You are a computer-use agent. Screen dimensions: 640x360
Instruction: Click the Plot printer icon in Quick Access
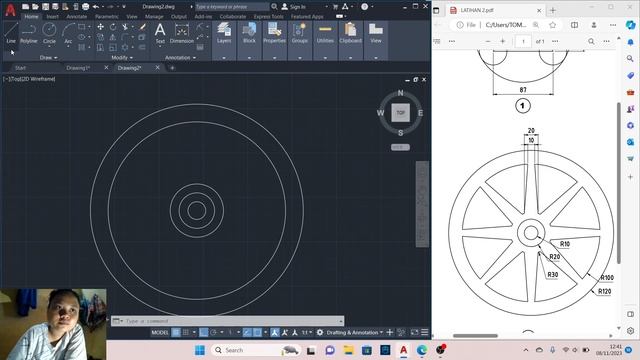point(86,7)
